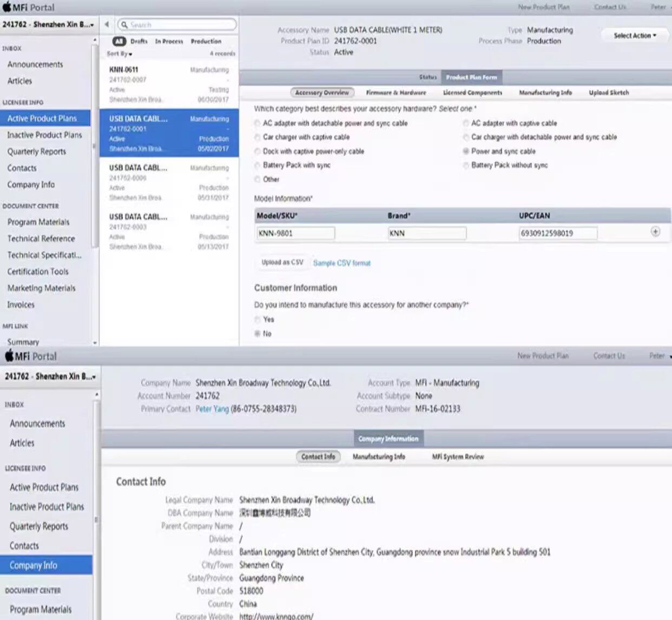
Task: Open the Sample CSV format link
Action: coord(342,263)
